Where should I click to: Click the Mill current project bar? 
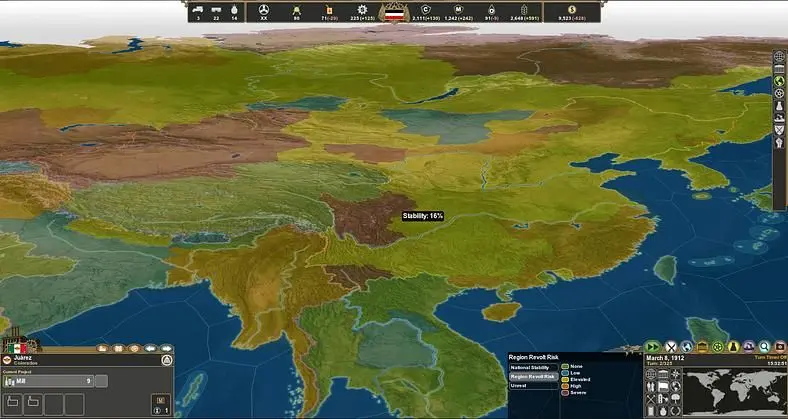[x=48, y=381]
